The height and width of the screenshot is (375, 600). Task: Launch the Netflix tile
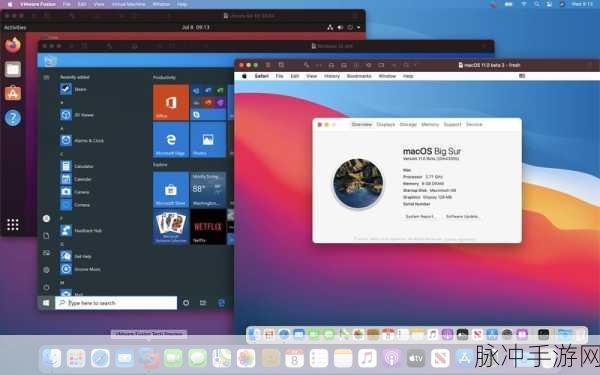[208, 227]
